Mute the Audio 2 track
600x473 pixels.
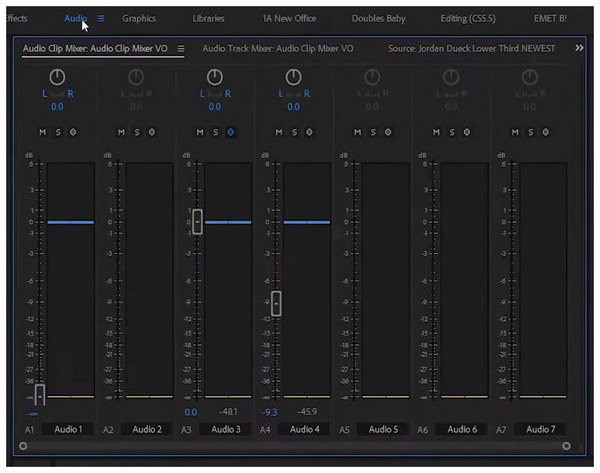(x=121, y=132)
